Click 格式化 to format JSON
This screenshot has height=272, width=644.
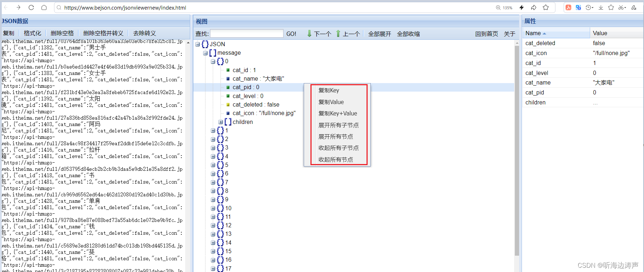pyautogui.click(x=32, y=33)
